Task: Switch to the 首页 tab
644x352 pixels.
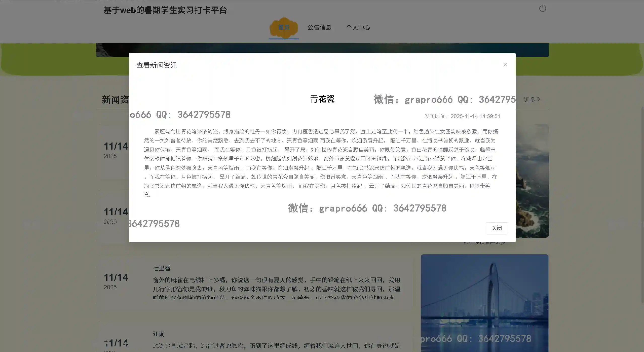Action: [x=284, y=27]
